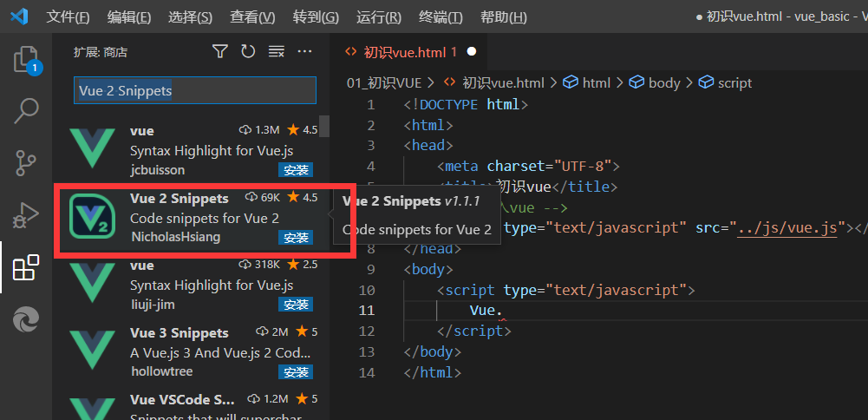
Task: Click the Vue 3 Snippets extension logo
Action: 92,350
